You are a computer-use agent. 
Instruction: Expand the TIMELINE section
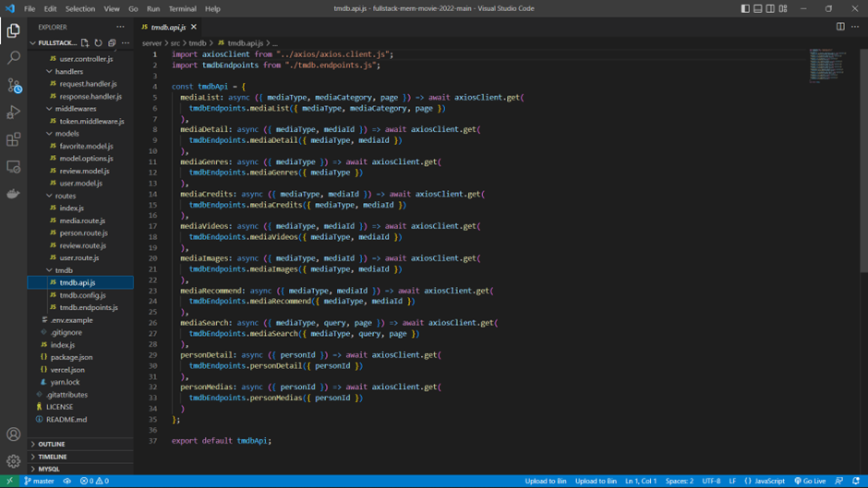click(80, 457)
